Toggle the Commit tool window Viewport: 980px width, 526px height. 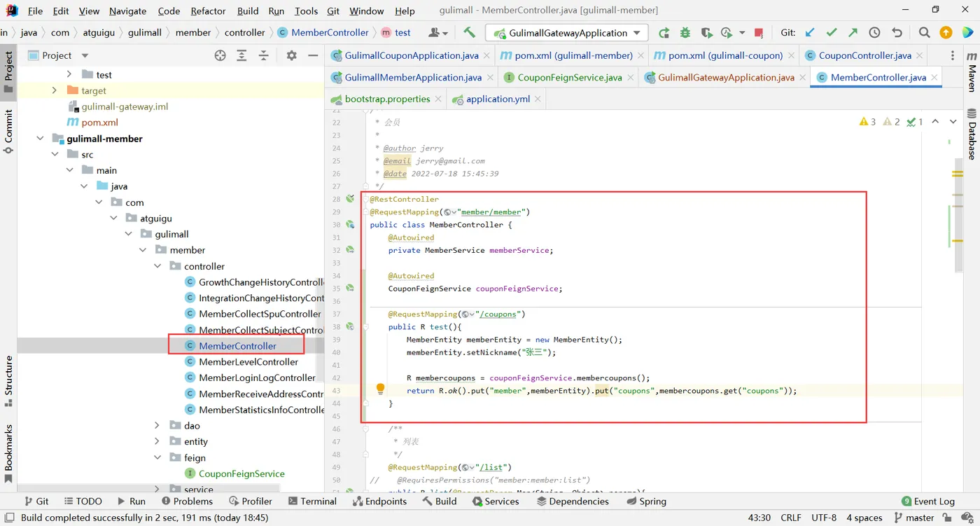pos(8,131)
